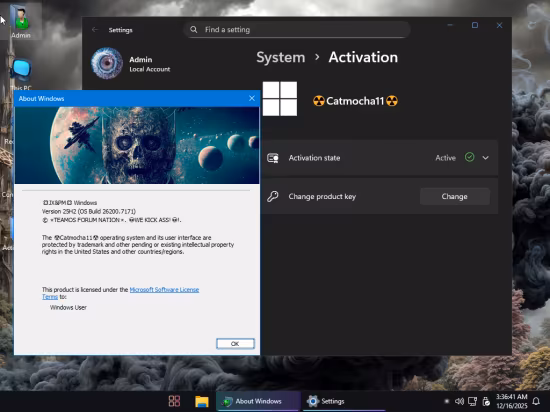The image size is (550, 412).
Task: Click the green Active checkmark icon
Action: coord(469,157)
